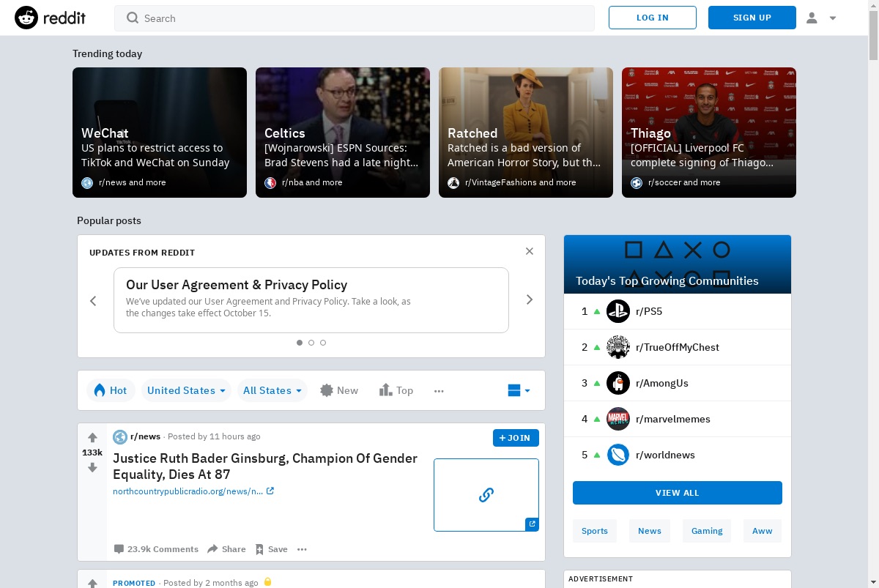Open the r/marvelmemes community icon

click(x=618, y=419)
